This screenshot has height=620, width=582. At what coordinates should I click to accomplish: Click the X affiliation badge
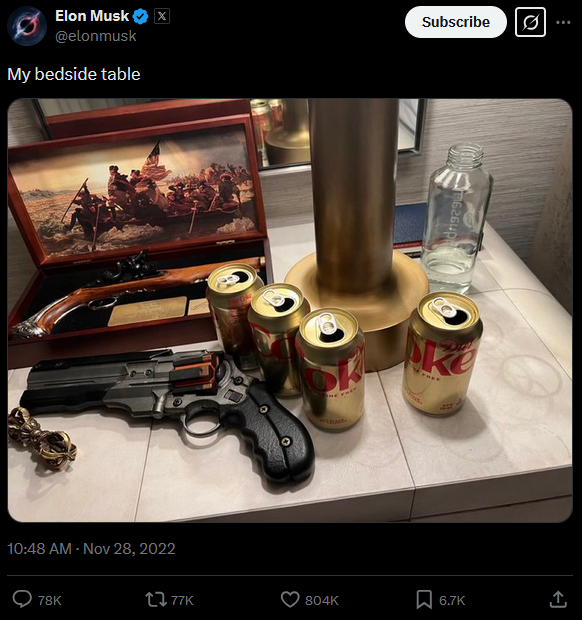tap(162, 16)
